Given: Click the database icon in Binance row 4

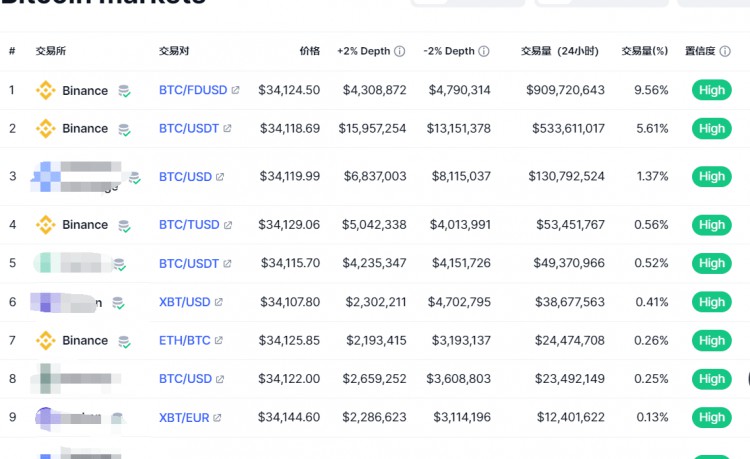Looking at the screenshot, I should click(124, 225).
